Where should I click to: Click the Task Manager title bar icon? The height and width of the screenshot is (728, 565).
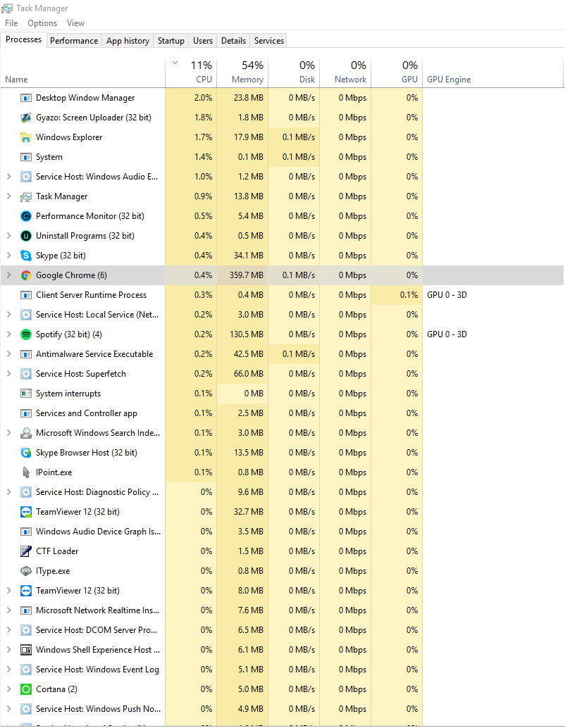point(7,8)
